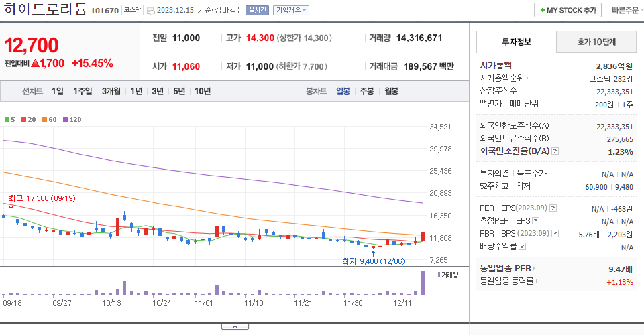
Task: Select the 월봉 monthly candle chart
Action: tap(391, 91)
